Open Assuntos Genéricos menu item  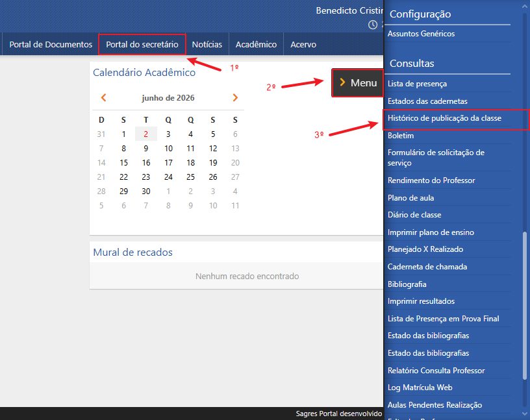[x=421, y=34]
